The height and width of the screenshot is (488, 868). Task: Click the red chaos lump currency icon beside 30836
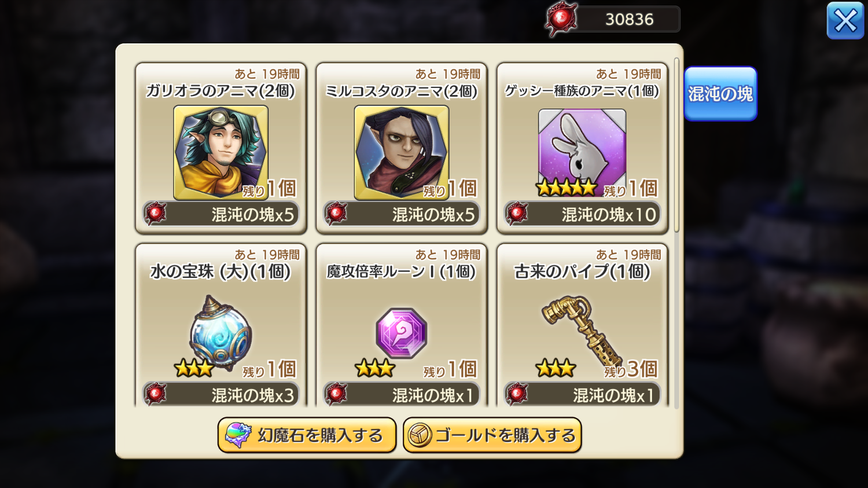click(x=561, y=19)
